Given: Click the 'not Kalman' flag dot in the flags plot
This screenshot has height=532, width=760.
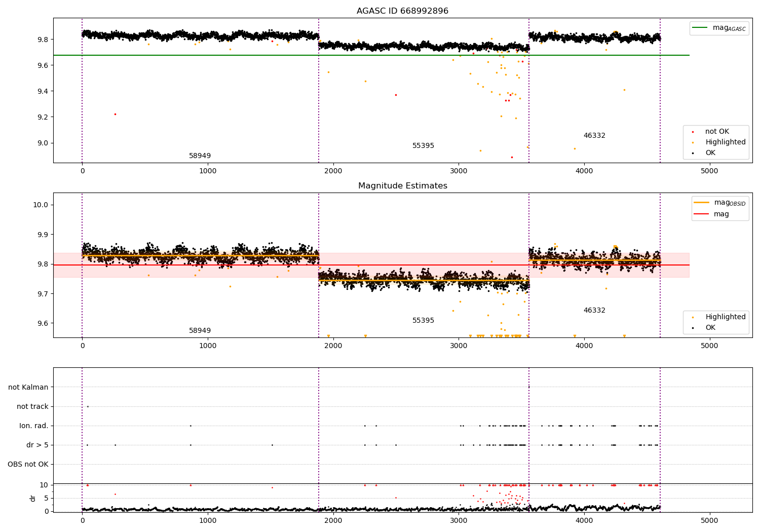Looking at the screenshot, I should (x=529, y=387).
